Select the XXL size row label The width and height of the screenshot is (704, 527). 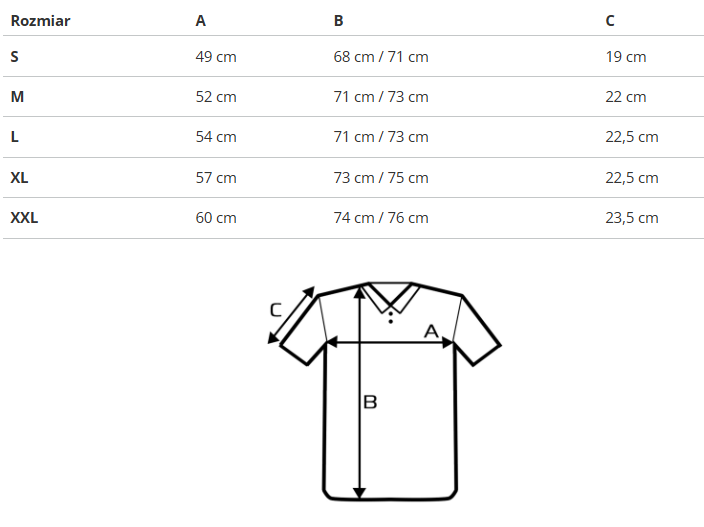point(24,218)
